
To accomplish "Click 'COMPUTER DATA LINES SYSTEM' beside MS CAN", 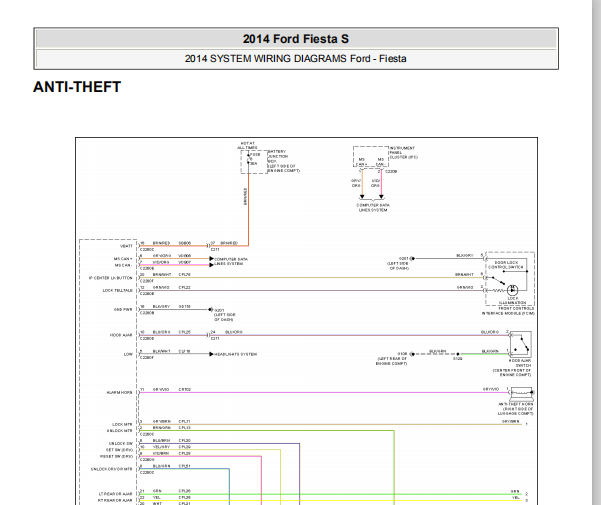I will tap(231, 261).
